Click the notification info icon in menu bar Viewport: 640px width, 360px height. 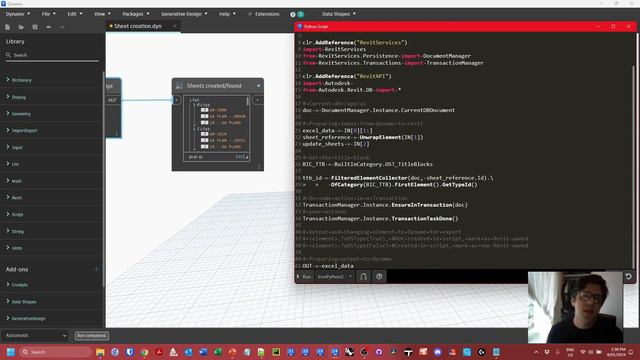point(293,14)
